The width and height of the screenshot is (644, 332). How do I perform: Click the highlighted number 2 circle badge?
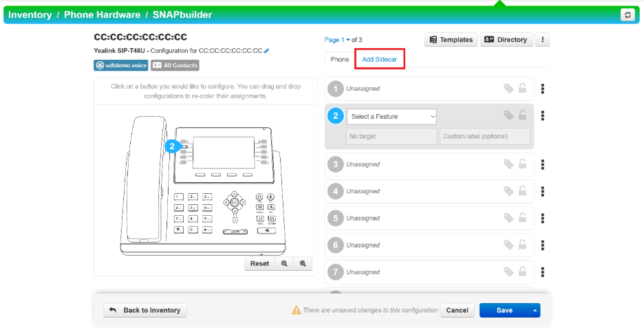(x=336, y=116)
